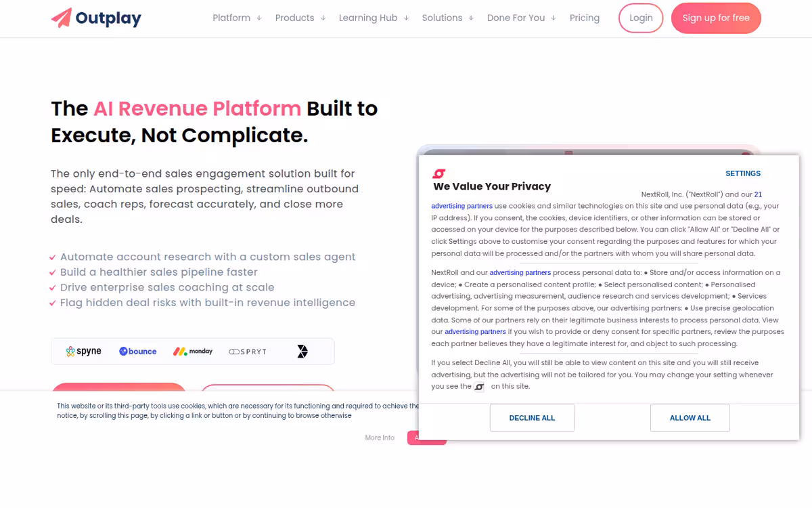The image size is (812, 508).
Task: Click 'Automate account research with a custom sales agent'
Action: pos(208,257)
